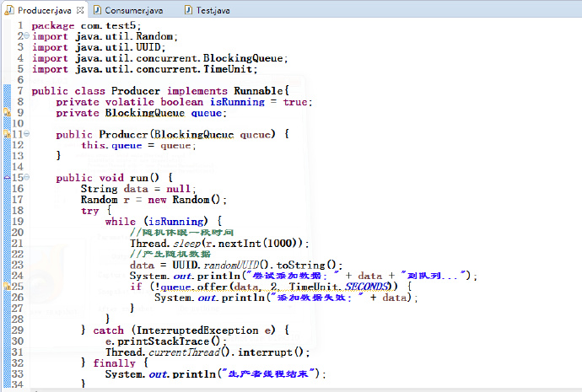Click line number 7 in the gutter
This screenshot has width=582, height=392.
(x=20, y=90)
